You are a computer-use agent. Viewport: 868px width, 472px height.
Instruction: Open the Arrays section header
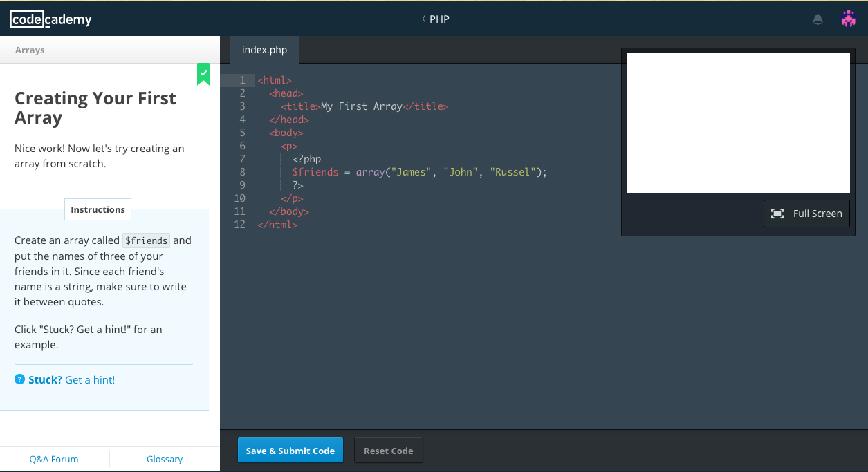[x=30, y=50]
